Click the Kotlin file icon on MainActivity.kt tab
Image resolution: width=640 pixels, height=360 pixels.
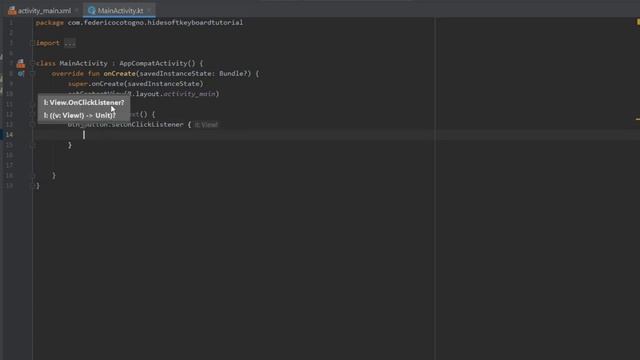(x=91, y=11)
